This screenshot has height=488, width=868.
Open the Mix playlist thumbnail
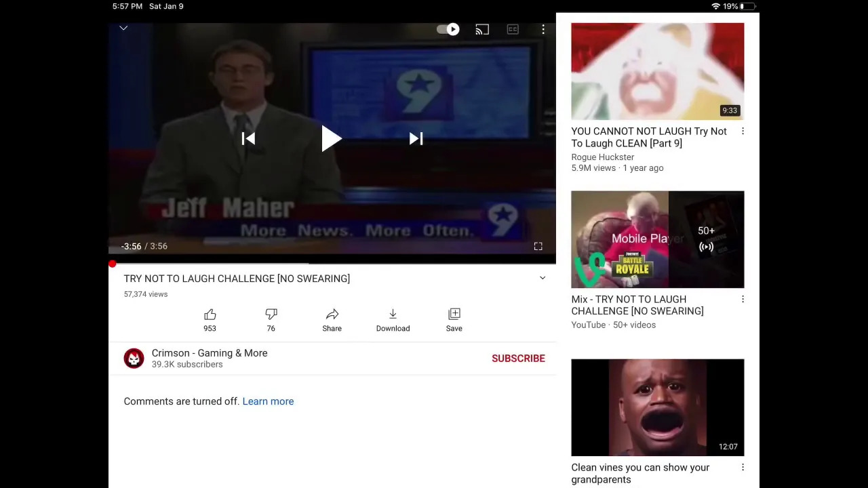(657, 239)
